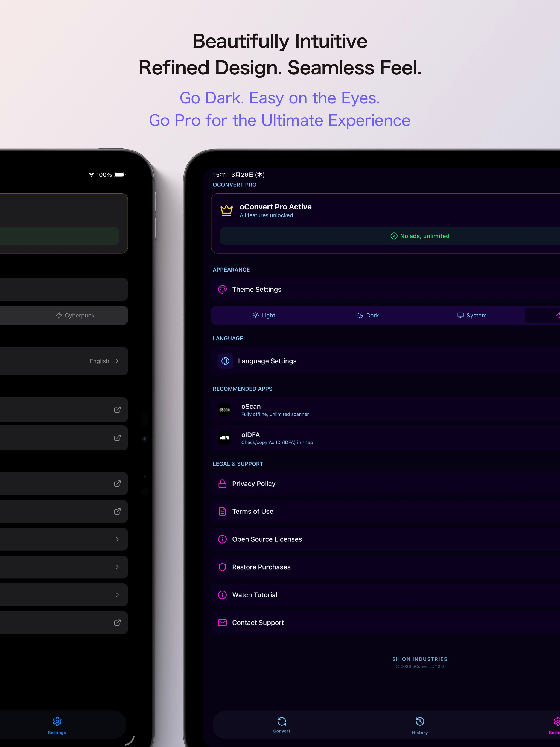Open Privacy Policy
The image size is (560, 747).
tap(385, 484)
